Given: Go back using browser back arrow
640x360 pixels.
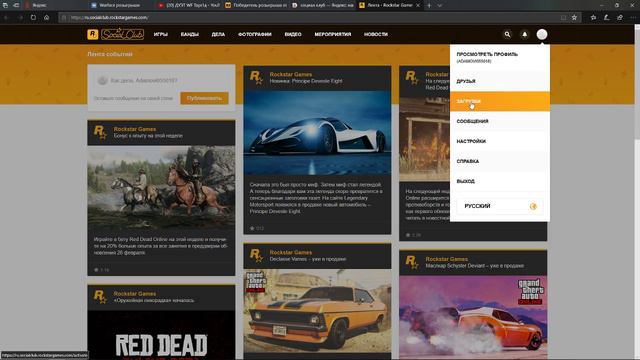Looking at the screenshot, I should (x=7, y=18).
